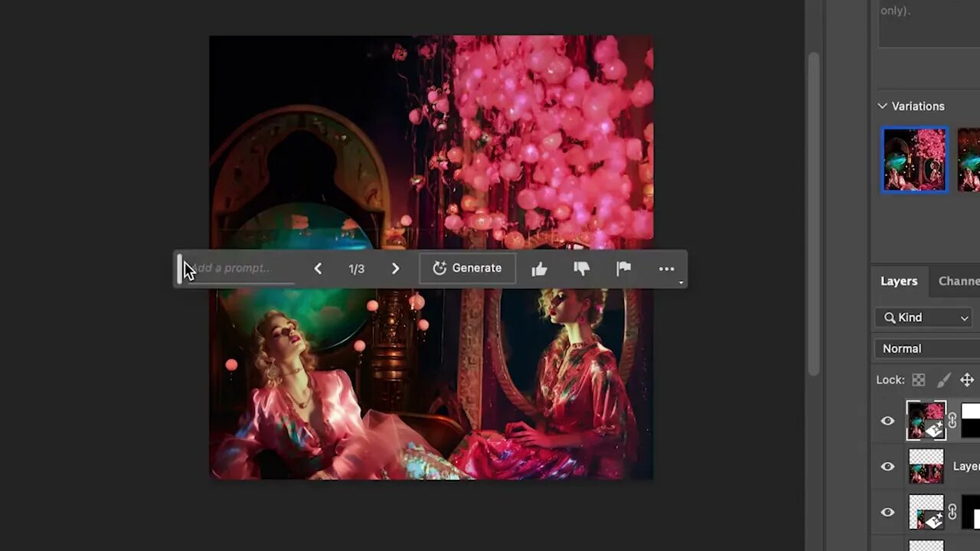Image resolution: width=980 pixels, height=551 pixels.
Task: Click the Generate button
Action: [x=467, y=269]
